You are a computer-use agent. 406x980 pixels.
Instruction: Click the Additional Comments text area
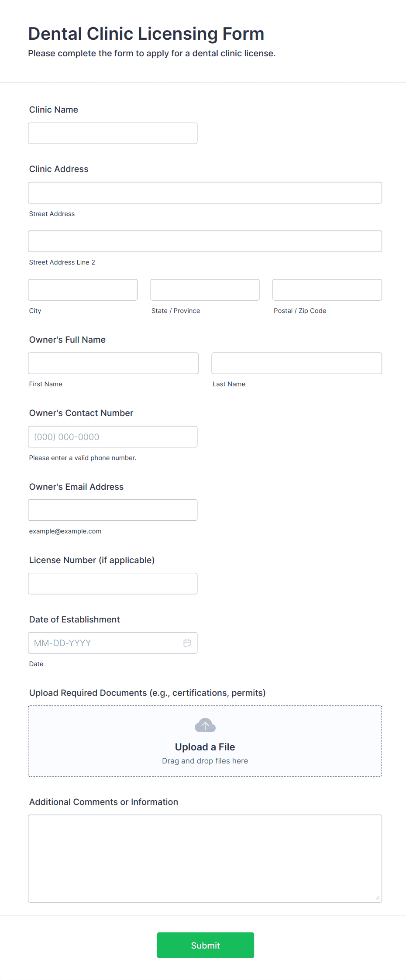205,858
